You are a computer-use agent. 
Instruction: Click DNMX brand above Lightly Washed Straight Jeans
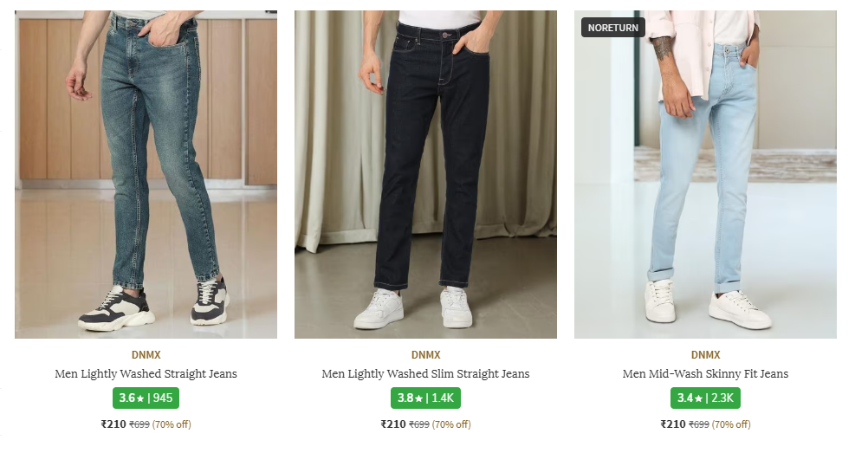(x=146, y=355)
